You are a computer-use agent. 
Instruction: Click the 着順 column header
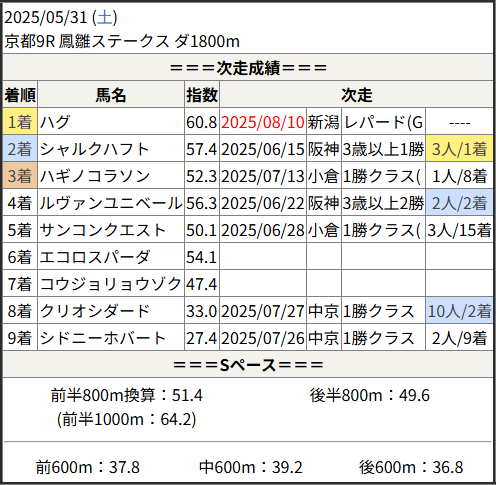pyautogui.click(x=20, y=95)
